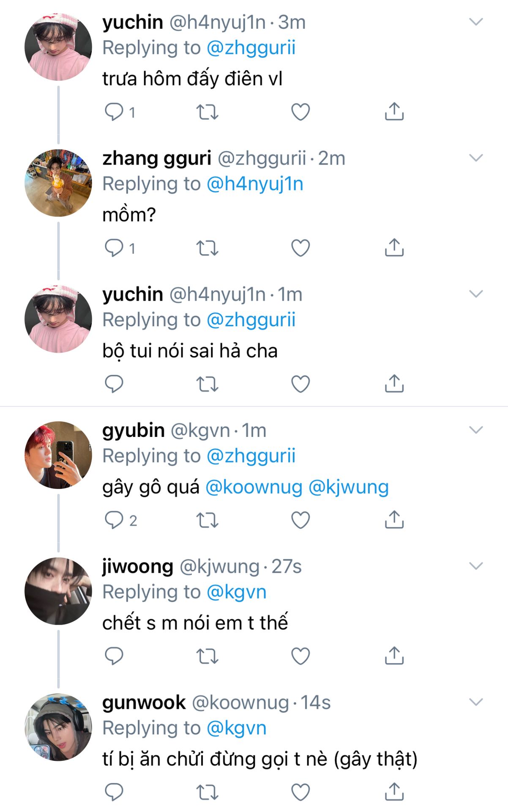Open the @koownug mention in gyubin's tweet
The width and height of the screenshot is (508, 812).
click(x=254, y=487)
